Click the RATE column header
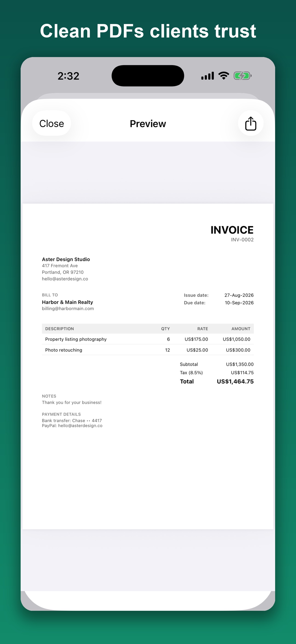The image size is (296, 644). click(203, 329)
